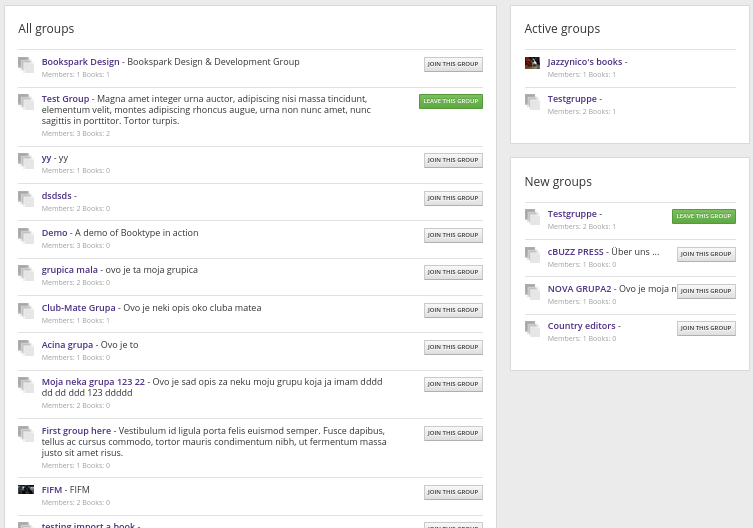Screen dimensions: 753x528
Task: Open the grupica mala link
Action: (x=70, y=270)
